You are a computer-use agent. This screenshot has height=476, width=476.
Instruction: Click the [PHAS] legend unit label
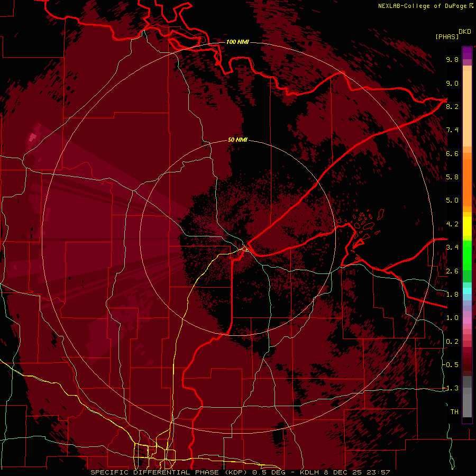(447, 36)
